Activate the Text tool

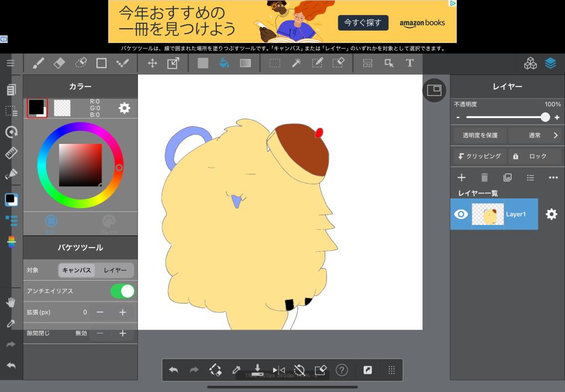(409, 63)
